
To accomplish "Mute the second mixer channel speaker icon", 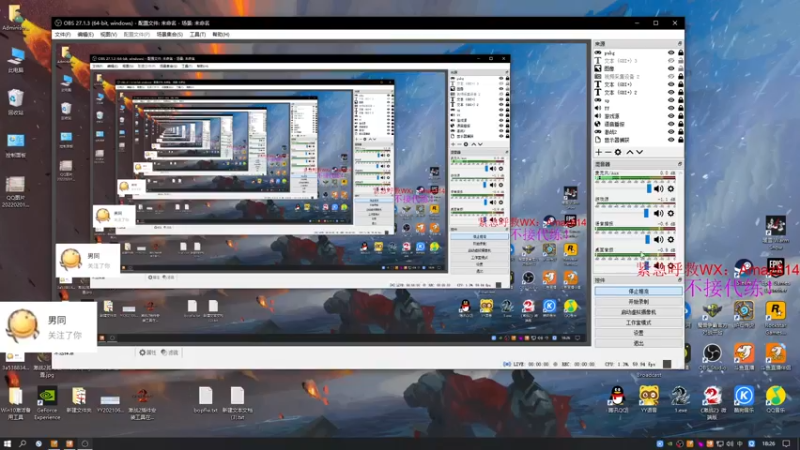I will pos(659,213).
